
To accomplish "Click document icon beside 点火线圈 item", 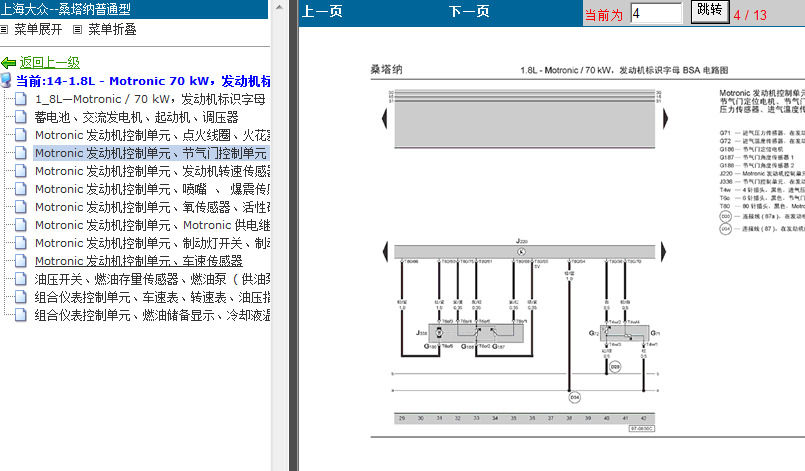I will (21, 135).
